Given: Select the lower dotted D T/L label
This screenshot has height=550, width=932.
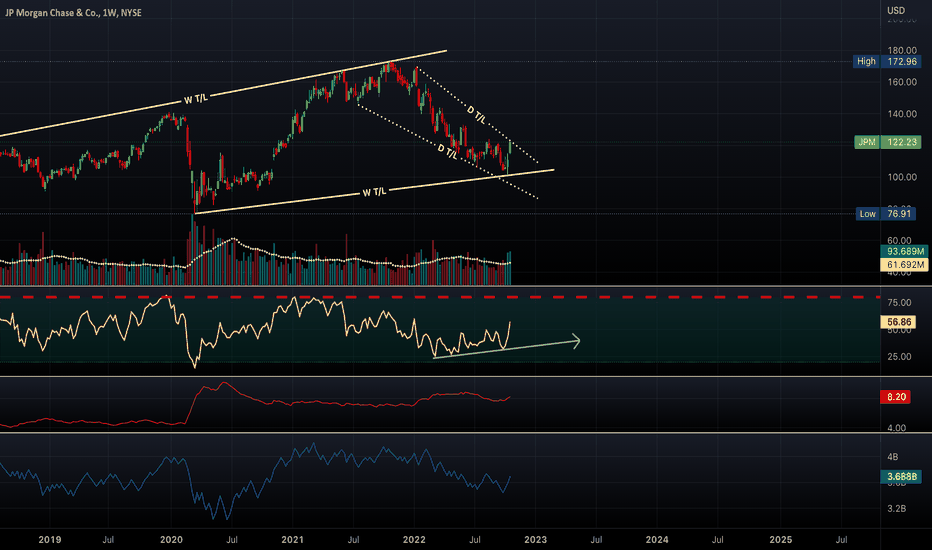Looking at the screenshot, I should pyautogui.click(x=448, y=151).
